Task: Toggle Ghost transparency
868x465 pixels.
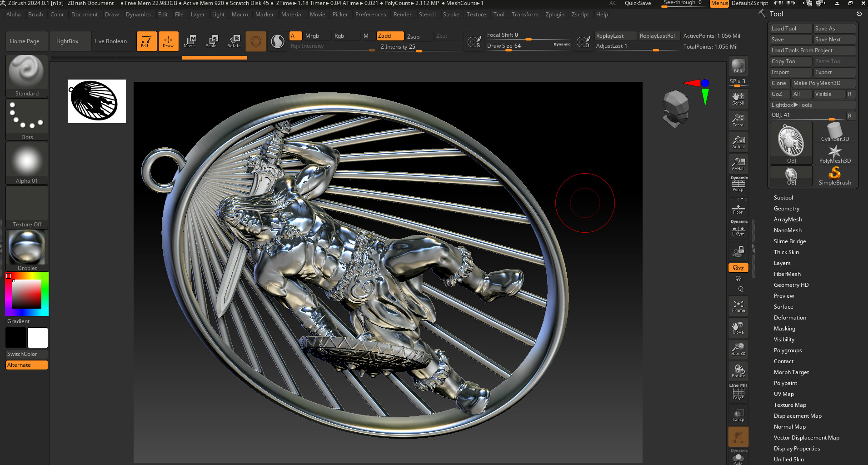Action: (738, 436)
